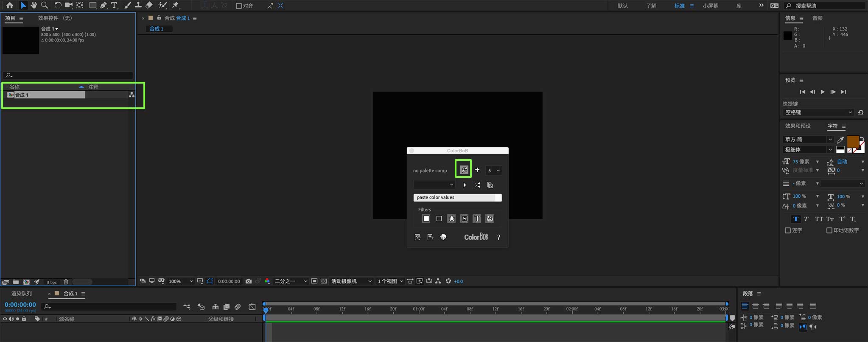Open the 二分之一 resolution dropdown
The height and width of the screenshot is (342, 868).
point(291,281)
